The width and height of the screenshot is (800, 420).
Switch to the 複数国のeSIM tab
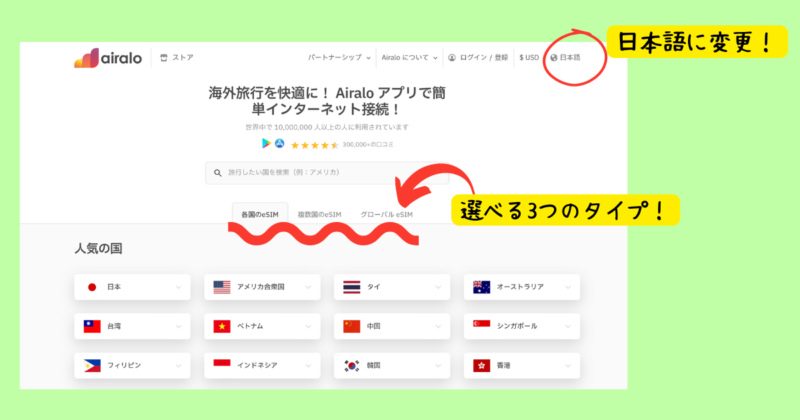[x=319, y=214]
